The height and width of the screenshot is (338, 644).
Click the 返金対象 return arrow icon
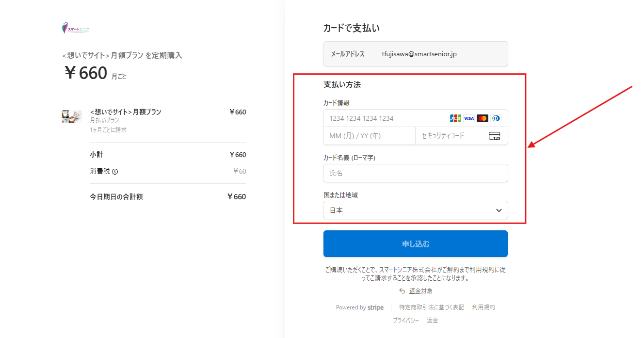click(402, 291)
